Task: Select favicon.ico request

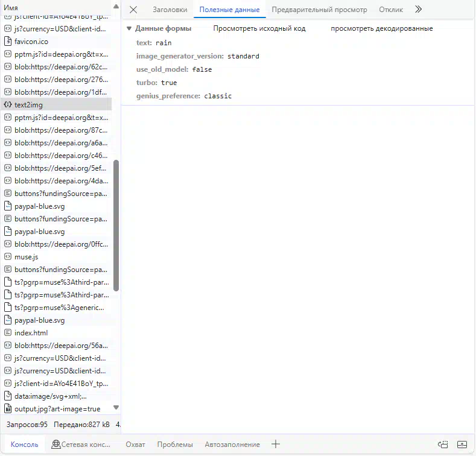Action: [57, 41]
